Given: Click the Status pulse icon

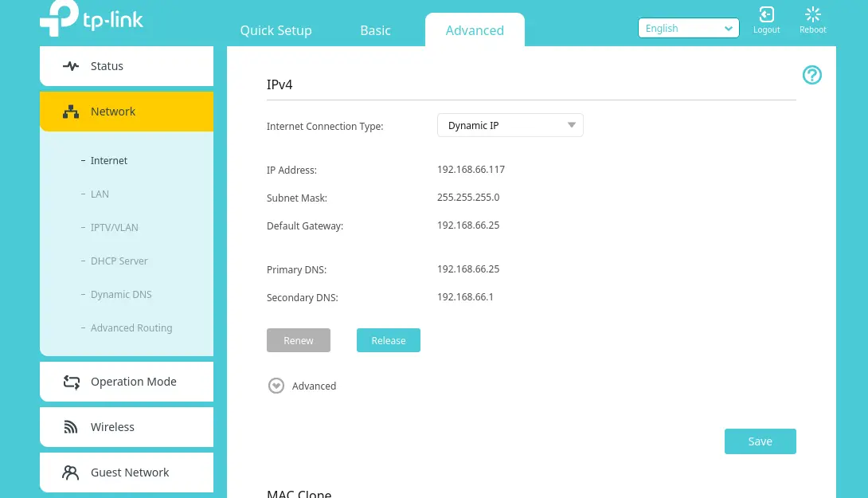Looking at the screenshot, I should 71,66.
